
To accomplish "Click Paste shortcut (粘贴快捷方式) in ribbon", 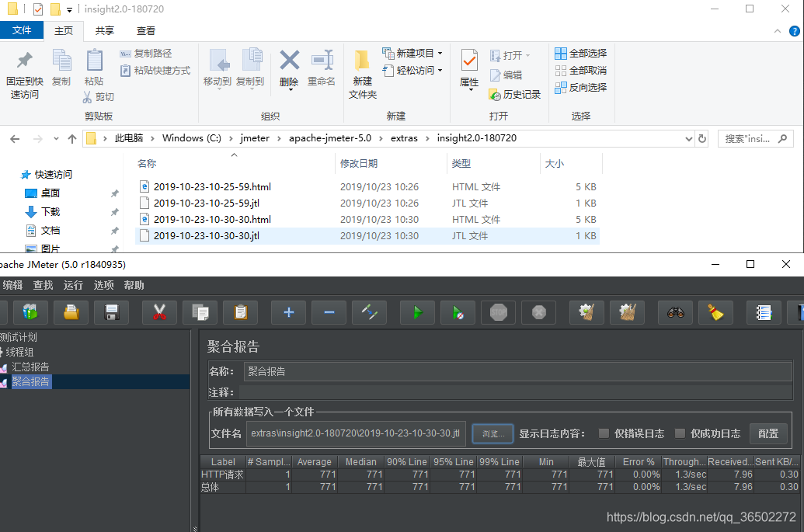I will [x=155, y=70].
